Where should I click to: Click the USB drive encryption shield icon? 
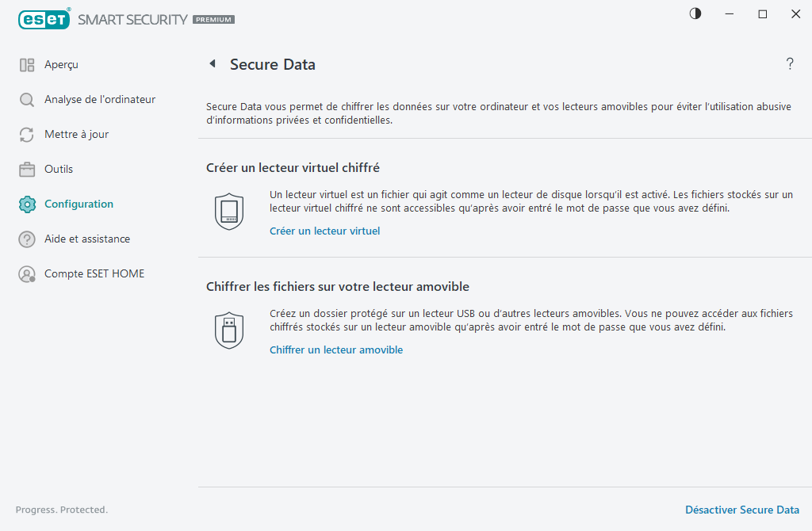tap(229, 330)
